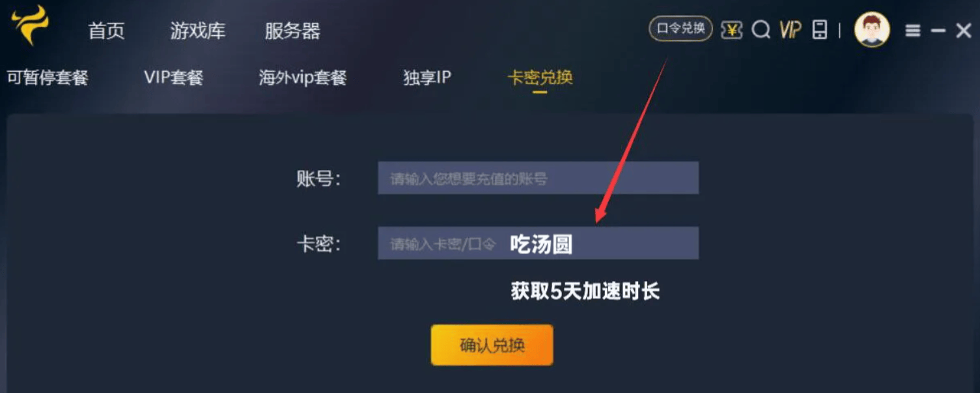Minimize the accelerator window

[938, 31]
